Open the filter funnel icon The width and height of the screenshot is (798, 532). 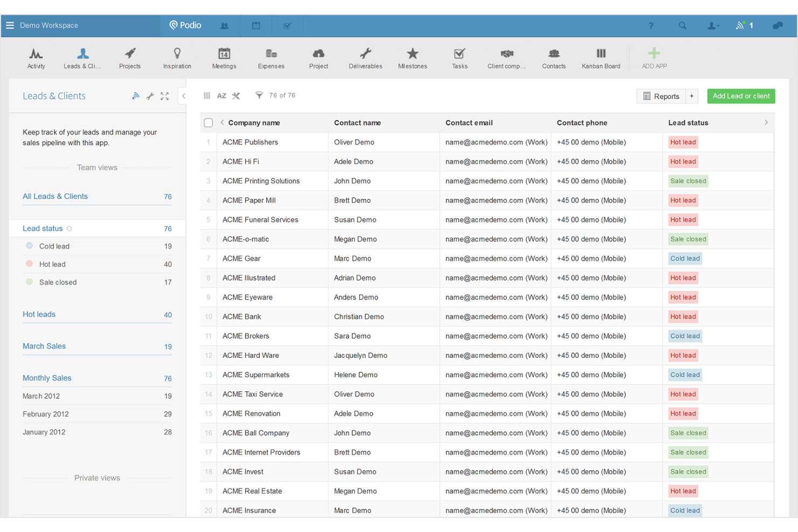tap(259, 95)
